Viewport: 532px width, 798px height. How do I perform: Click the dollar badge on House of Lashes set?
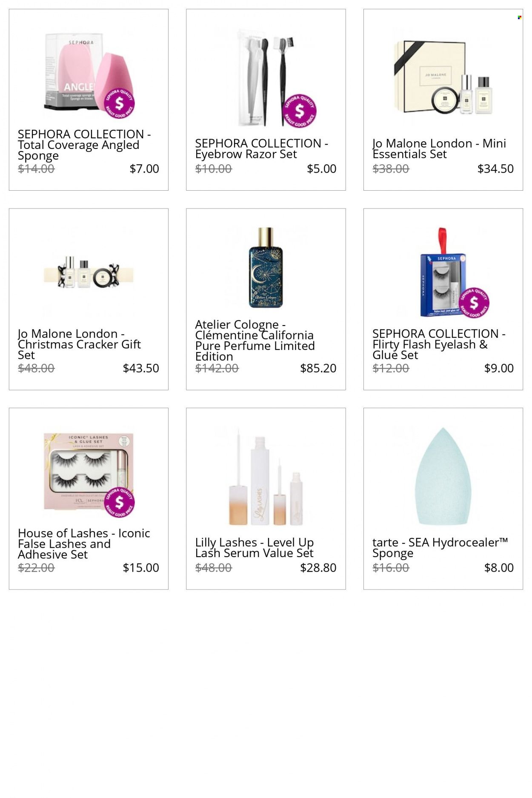click(x=119, y=502)
